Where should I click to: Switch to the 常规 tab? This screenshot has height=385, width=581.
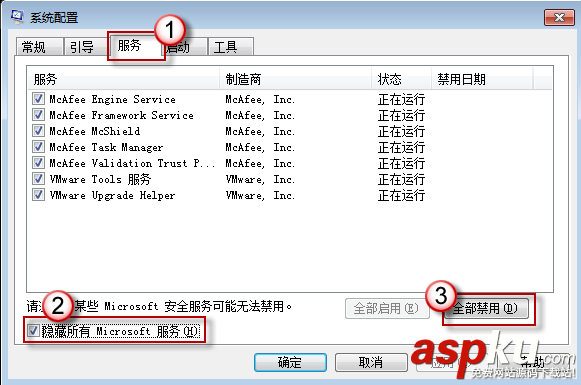click(x=39, y=47)
